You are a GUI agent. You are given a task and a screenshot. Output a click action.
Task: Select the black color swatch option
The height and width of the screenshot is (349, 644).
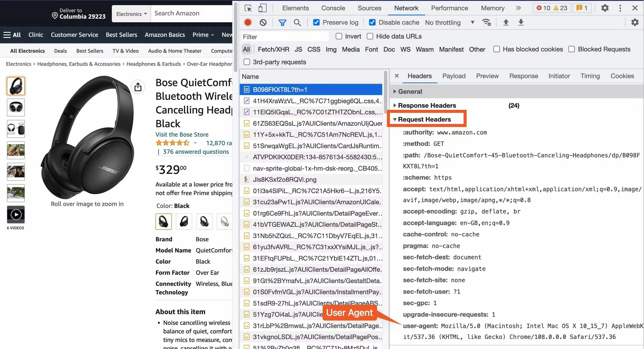163,222
